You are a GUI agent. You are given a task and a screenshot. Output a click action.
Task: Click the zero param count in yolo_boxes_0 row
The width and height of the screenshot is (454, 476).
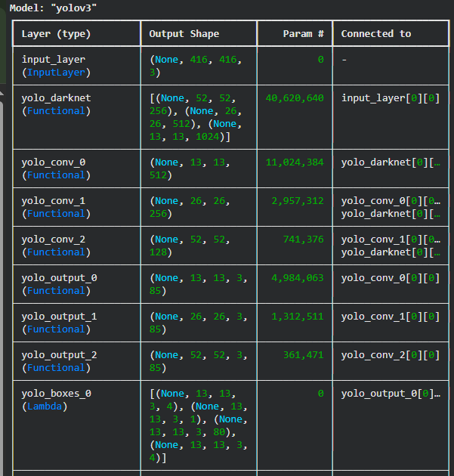click(321, 394)
